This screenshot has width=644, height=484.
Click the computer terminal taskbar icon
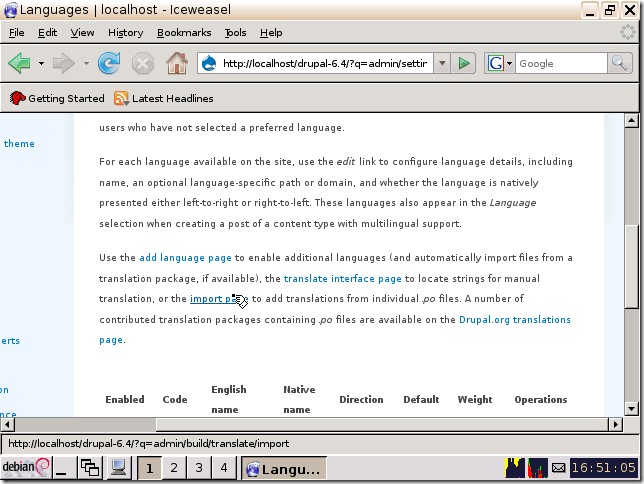pyautogui.click(x=118, y=468)
